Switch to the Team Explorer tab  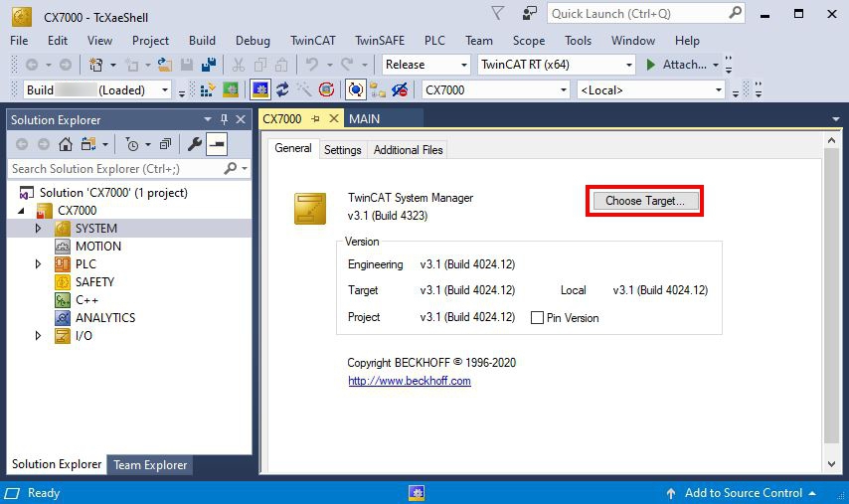(150, 465)
